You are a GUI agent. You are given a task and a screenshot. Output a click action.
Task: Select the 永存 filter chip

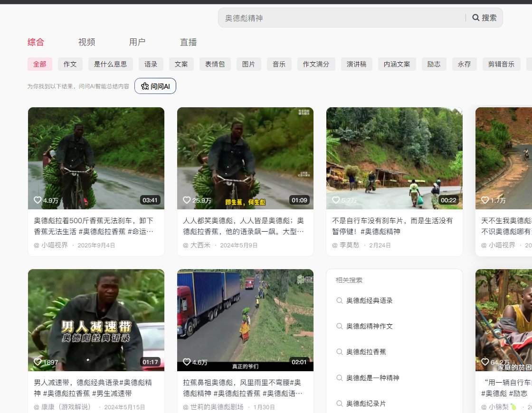click(x=465, y=64)
